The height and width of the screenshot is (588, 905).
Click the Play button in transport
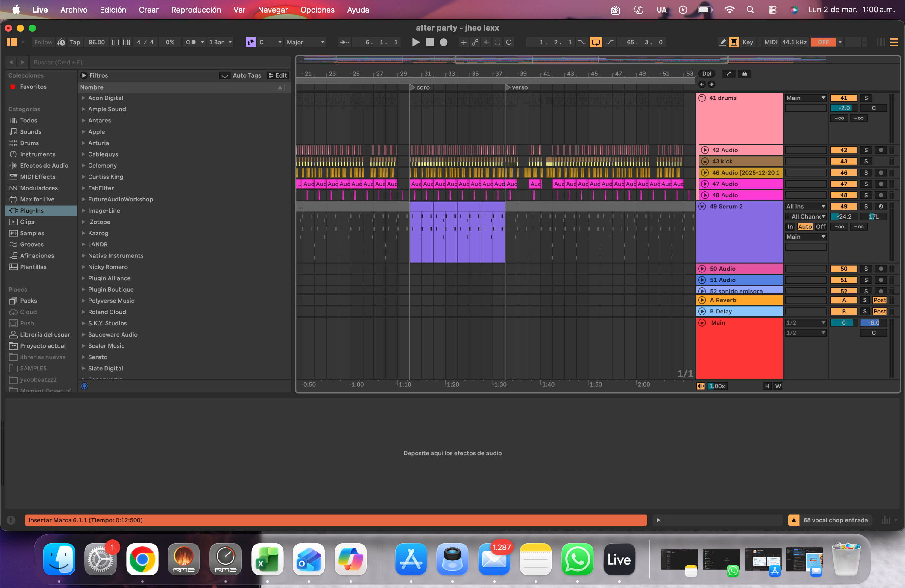point(416,42)
